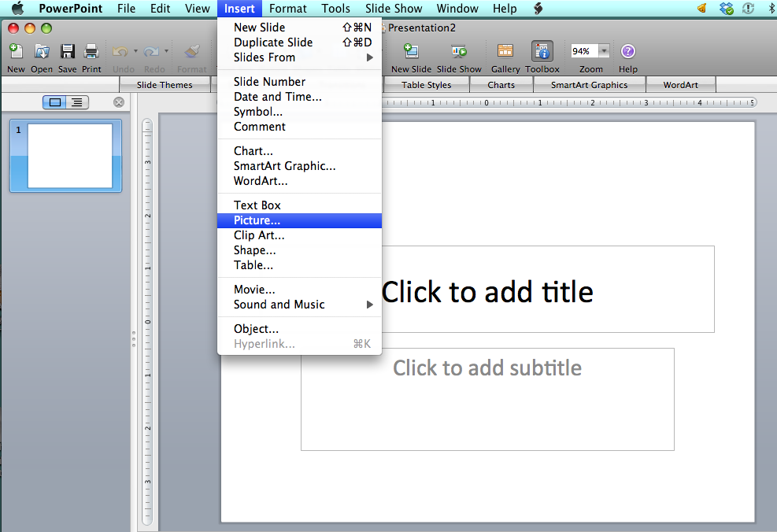This screenshot has height=532, width=777.
Task: Open the Charts tab
Action: [501, 85]
